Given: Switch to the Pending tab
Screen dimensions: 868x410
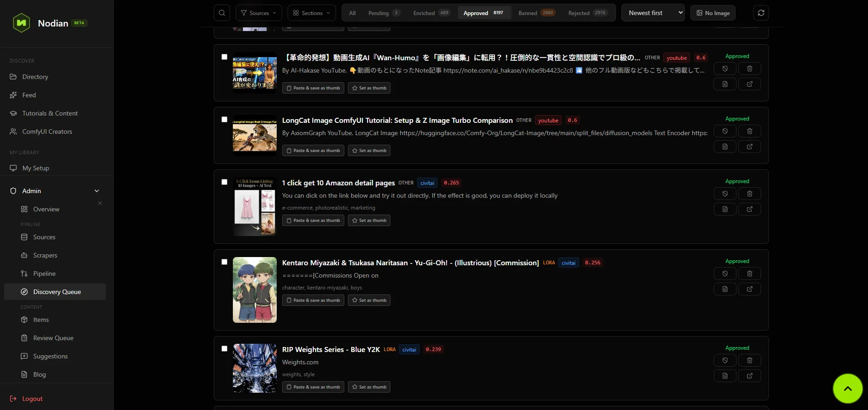Looking at the screenshot, I should click(x=384, y=13).
